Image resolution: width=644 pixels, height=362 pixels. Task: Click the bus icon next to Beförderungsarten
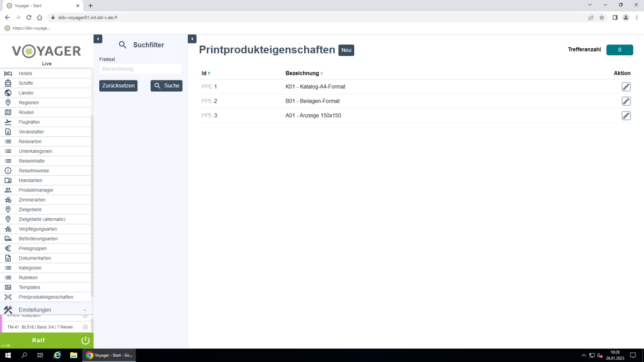click(8, 239)
